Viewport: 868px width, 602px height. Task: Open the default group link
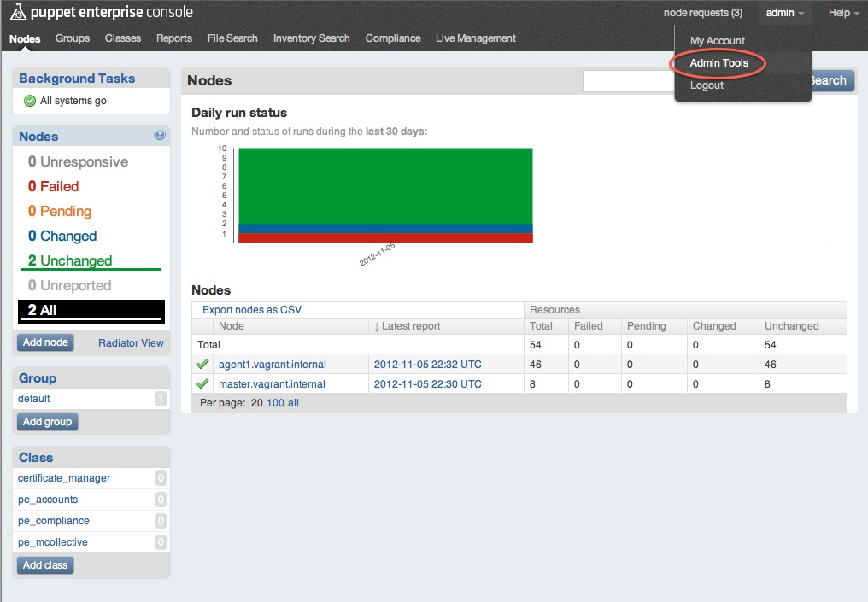(x=34, y=399)
